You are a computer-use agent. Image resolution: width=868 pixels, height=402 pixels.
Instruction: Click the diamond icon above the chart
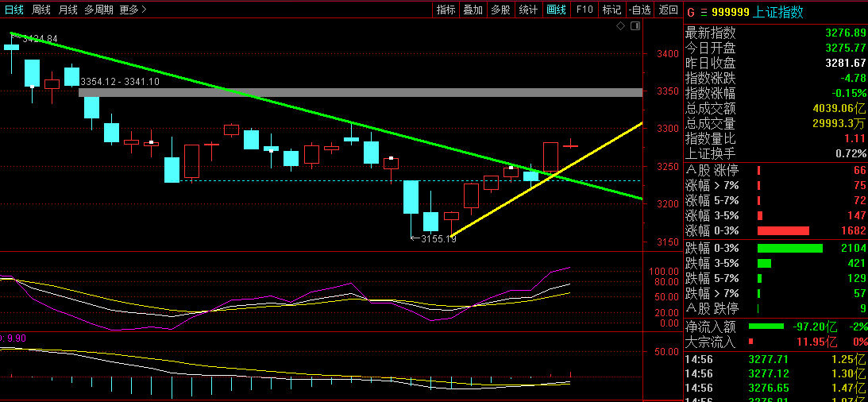[621, 26]
